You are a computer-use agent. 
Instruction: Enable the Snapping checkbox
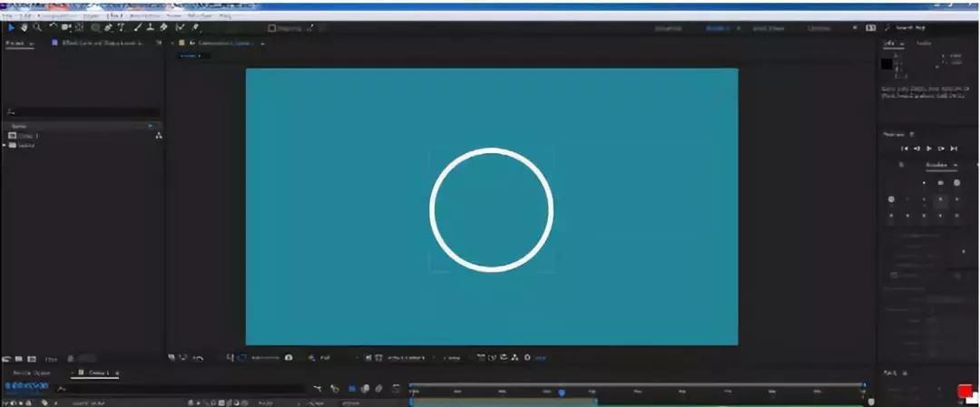click(x=272, y=28)
